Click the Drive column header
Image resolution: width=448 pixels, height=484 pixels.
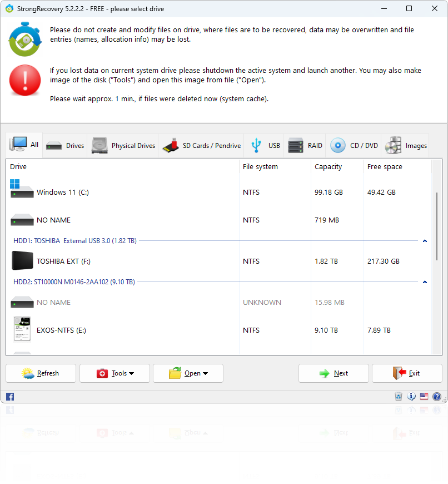tap(122, 167)
